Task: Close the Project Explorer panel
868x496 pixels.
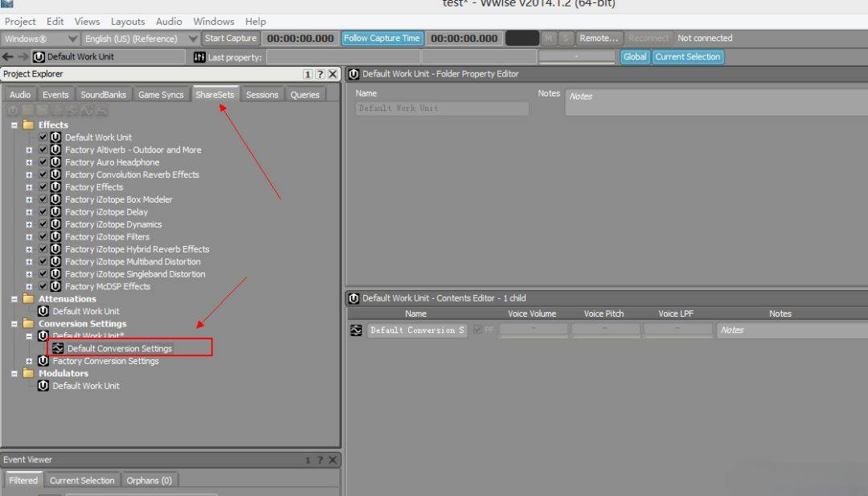Action: pos(333,74)
